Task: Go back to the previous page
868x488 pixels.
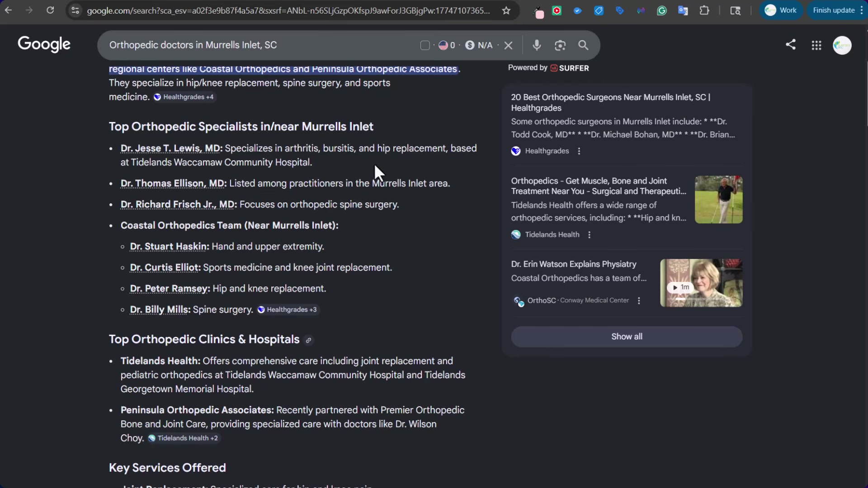Action: point(8,10)
